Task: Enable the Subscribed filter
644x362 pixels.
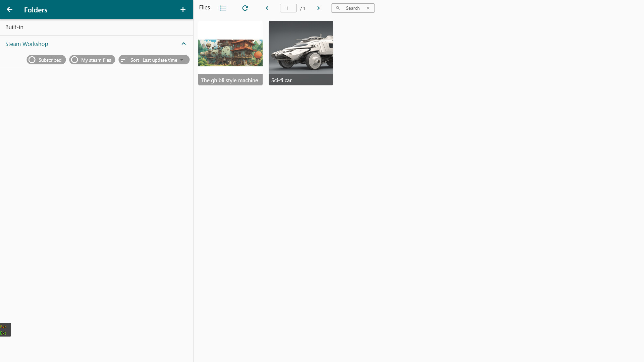Action: pos(46,60)
